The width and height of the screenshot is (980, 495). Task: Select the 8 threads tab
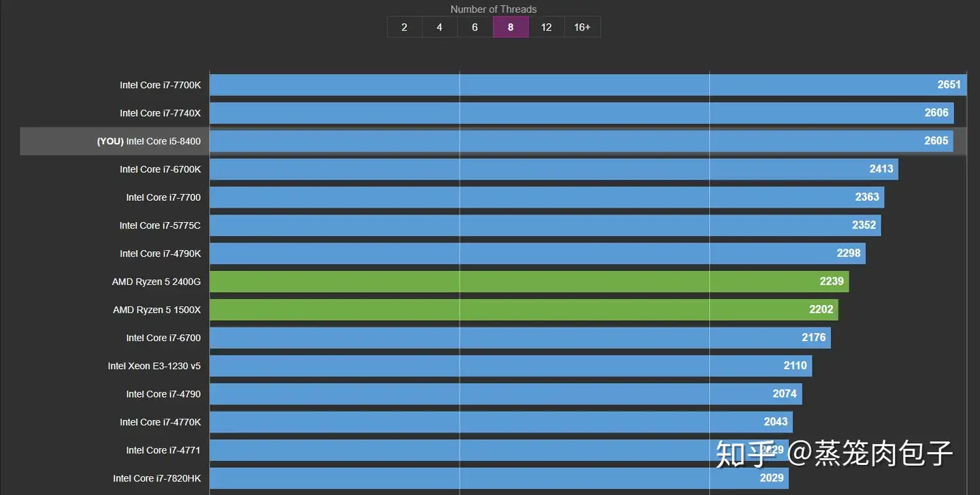[x=510, y=27]
